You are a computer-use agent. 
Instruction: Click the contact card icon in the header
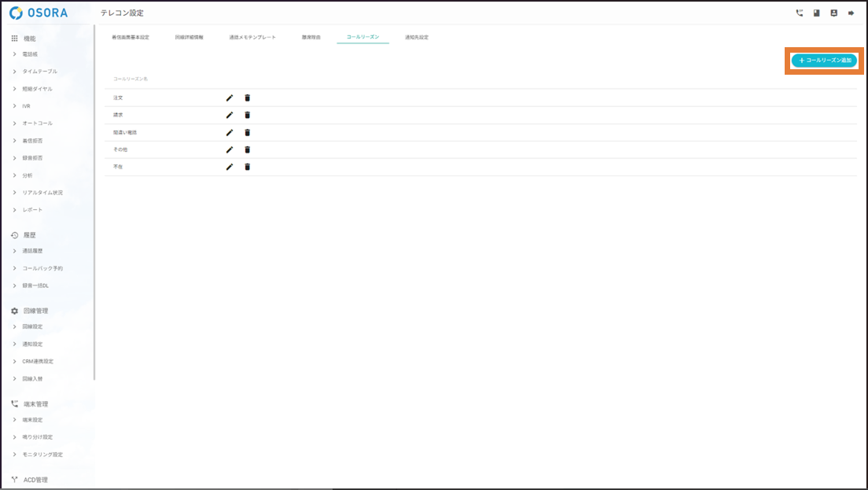[x=836, y=12]
